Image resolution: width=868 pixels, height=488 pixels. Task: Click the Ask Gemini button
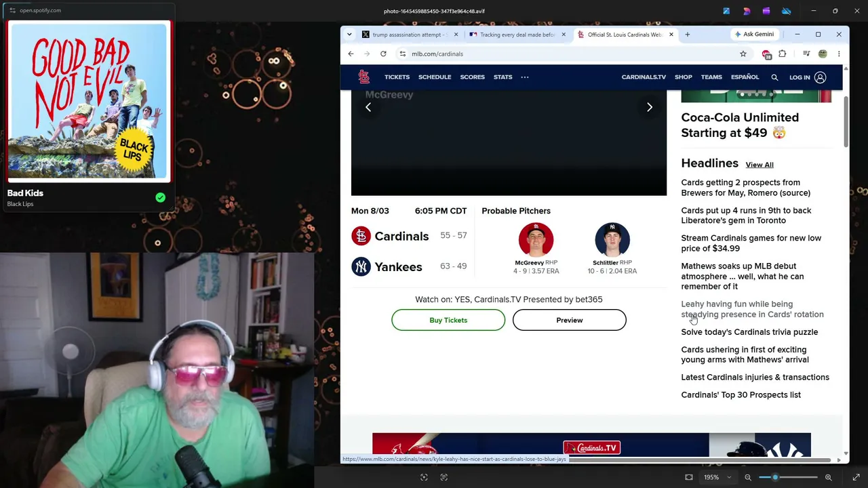(754, 35)
